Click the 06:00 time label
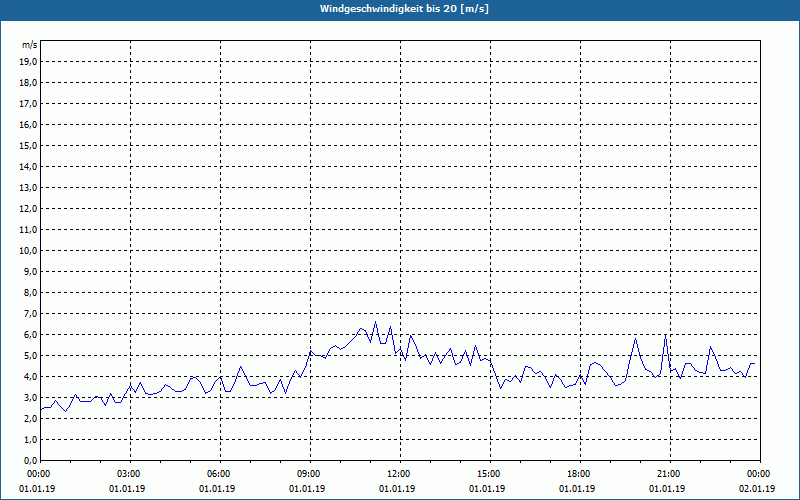The image size is (800, 500). (x=220, y=474)
